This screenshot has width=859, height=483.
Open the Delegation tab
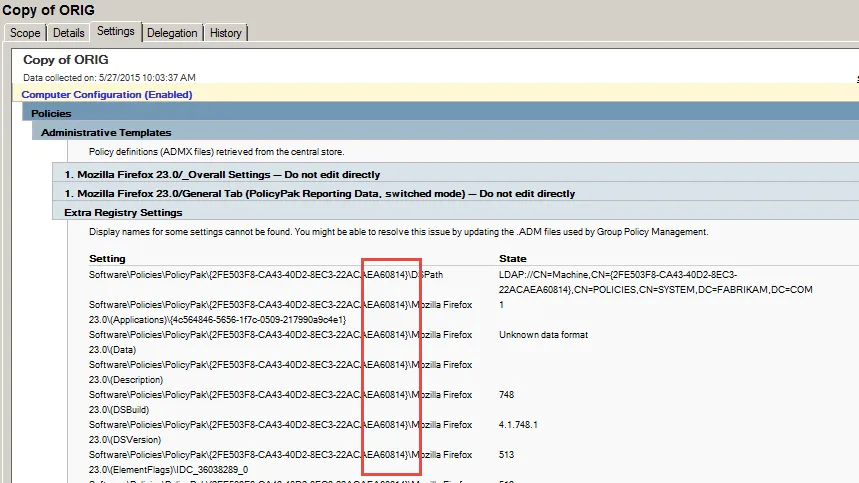[172, 33]
